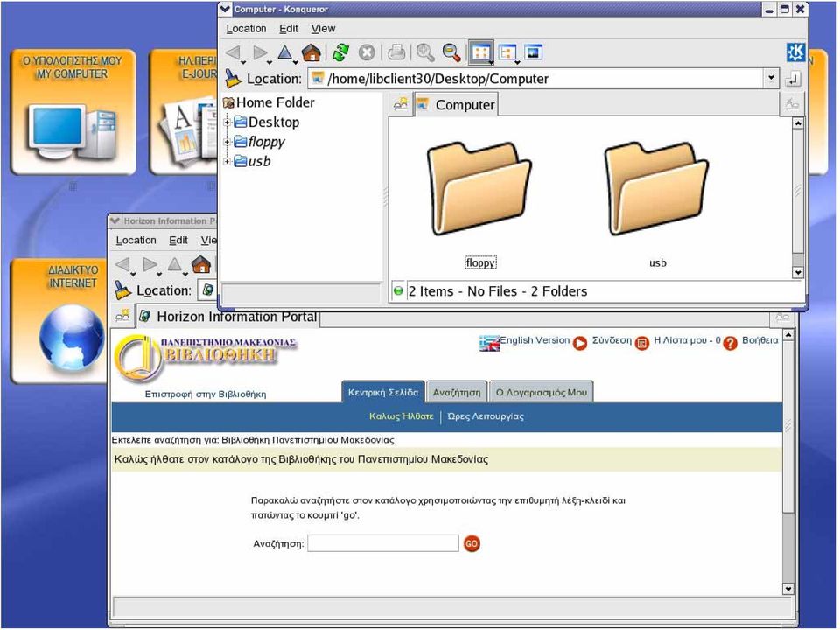
Task: Open location history dropdown in Computer window
Action: tap(770, 78)
